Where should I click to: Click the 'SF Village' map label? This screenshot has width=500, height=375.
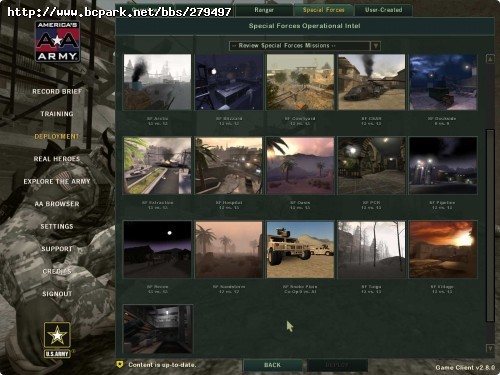(x=442, y=287)
